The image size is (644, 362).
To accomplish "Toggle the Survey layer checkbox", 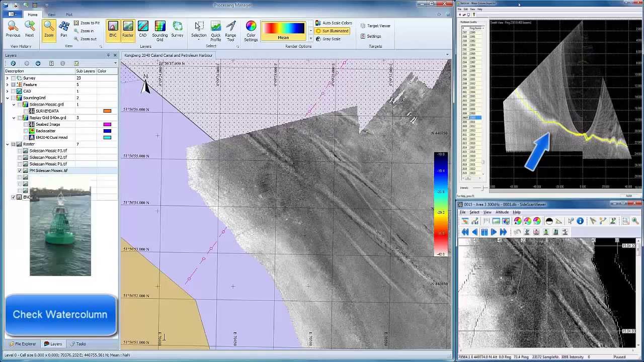I will pos(13,78).
